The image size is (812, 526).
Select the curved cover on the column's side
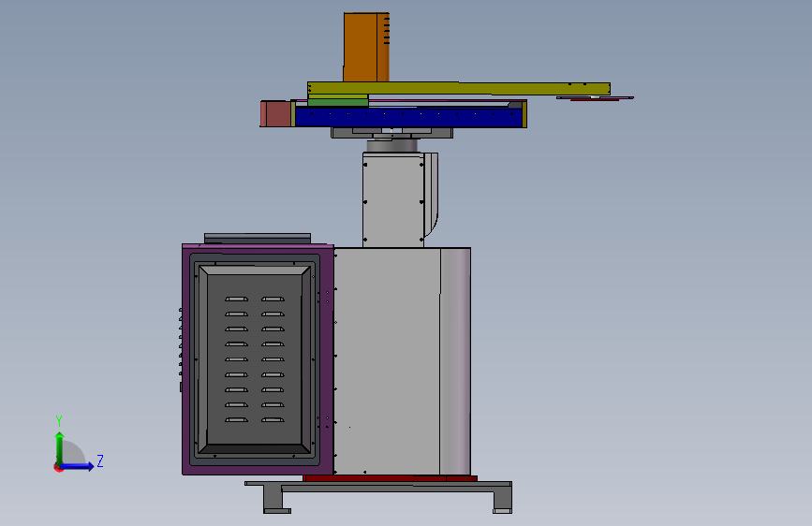(432, 195)
